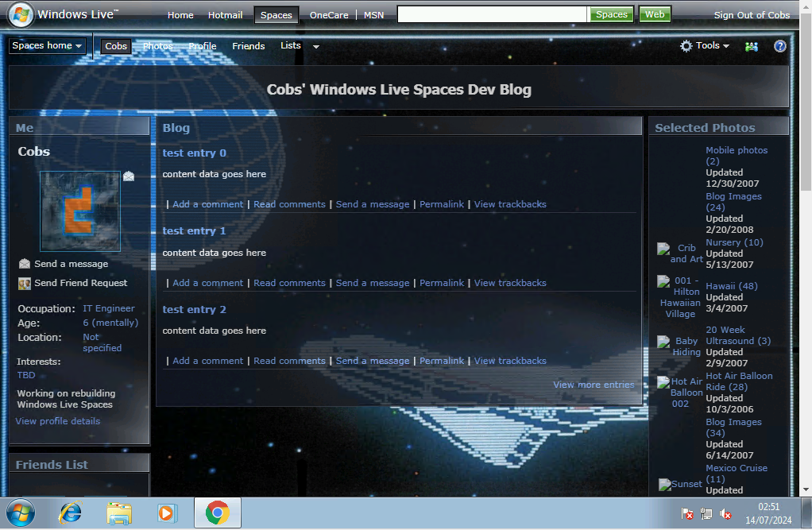Open Windows Media Player from taskbar

click(x=166, y=513)
